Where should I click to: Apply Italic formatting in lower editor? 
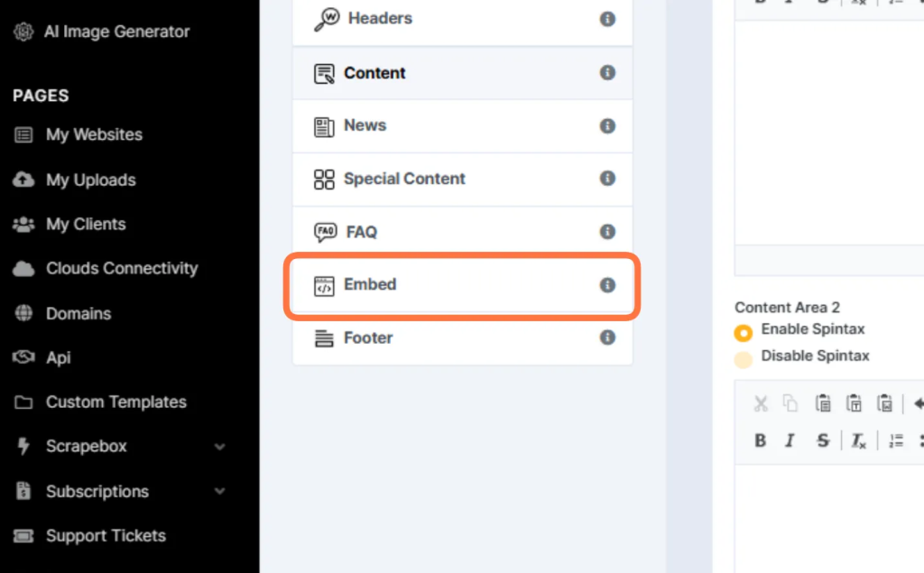[x=790, y=440]
